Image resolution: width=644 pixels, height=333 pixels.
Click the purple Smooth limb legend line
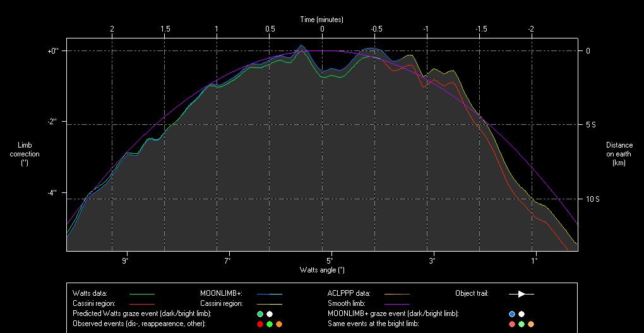(397, 304)
